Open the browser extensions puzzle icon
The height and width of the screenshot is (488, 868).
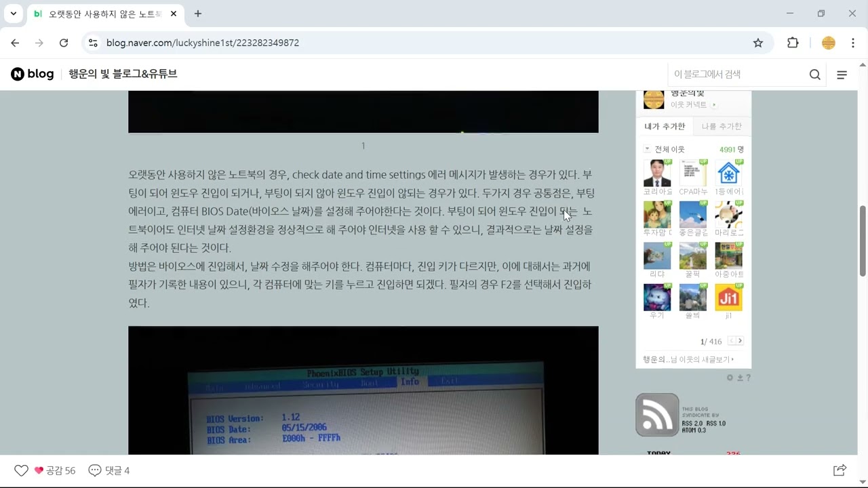click(x=793, y=43)
